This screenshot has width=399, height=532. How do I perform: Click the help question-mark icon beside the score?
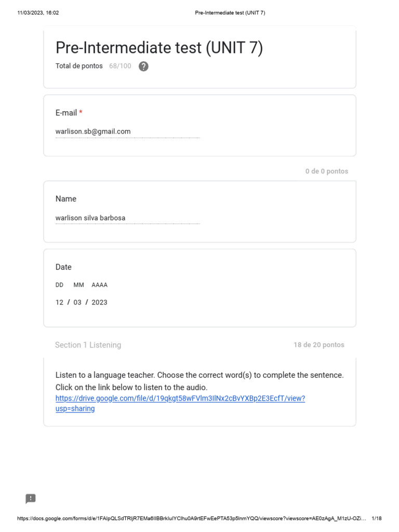point(143,66)
